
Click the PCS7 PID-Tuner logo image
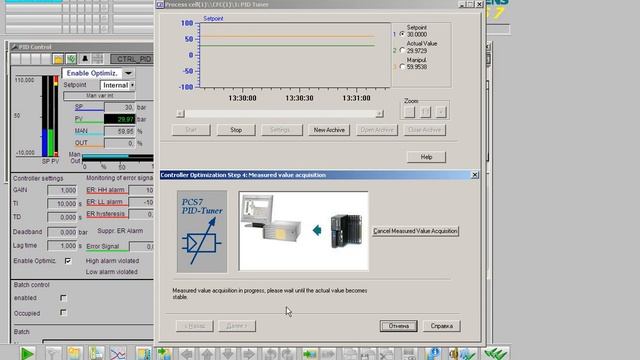202,231
